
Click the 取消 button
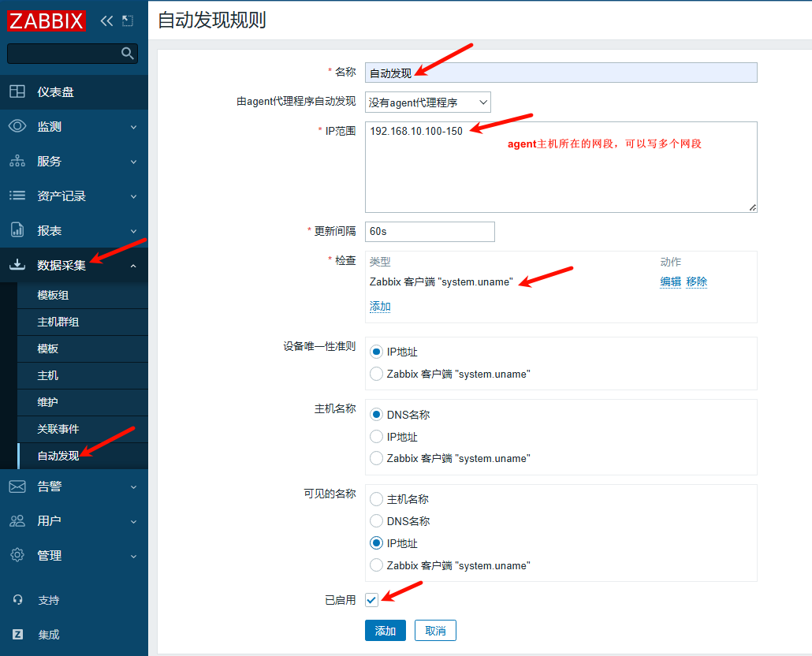click(x=435, y=631)
